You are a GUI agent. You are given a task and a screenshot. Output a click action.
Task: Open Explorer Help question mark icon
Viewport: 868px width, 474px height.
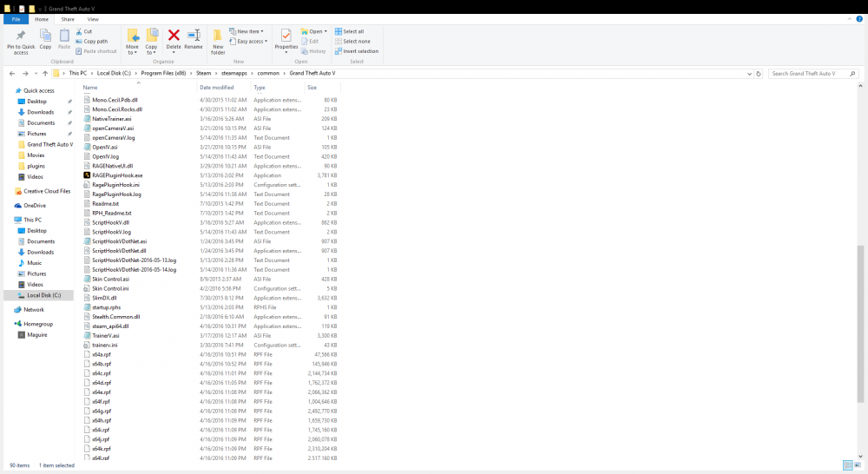(859, 19)
